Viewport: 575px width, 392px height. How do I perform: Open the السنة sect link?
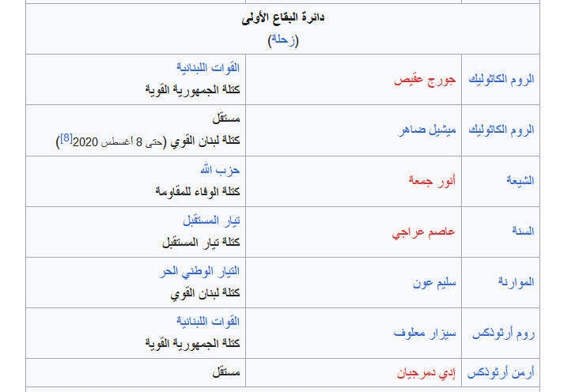[x=523, y=231]
